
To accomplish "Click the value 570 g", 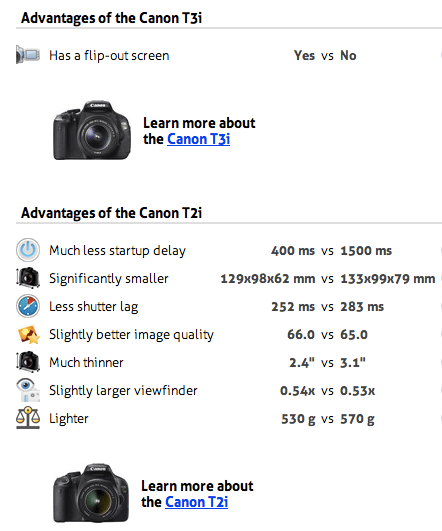I will click(357, 419).
